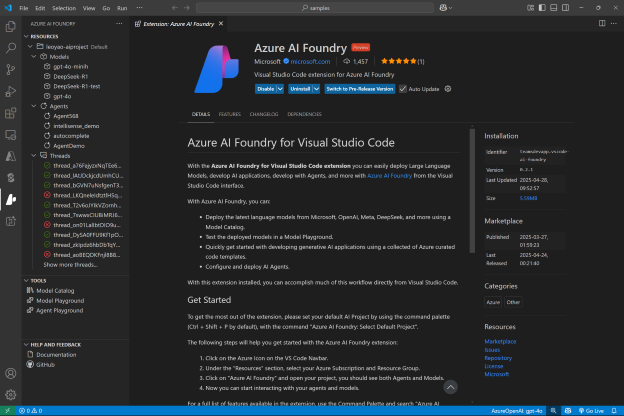This screenshot has width=624, height=416.
Task: Toggle secondary side bar layout icon
Action: coord(565,8)
